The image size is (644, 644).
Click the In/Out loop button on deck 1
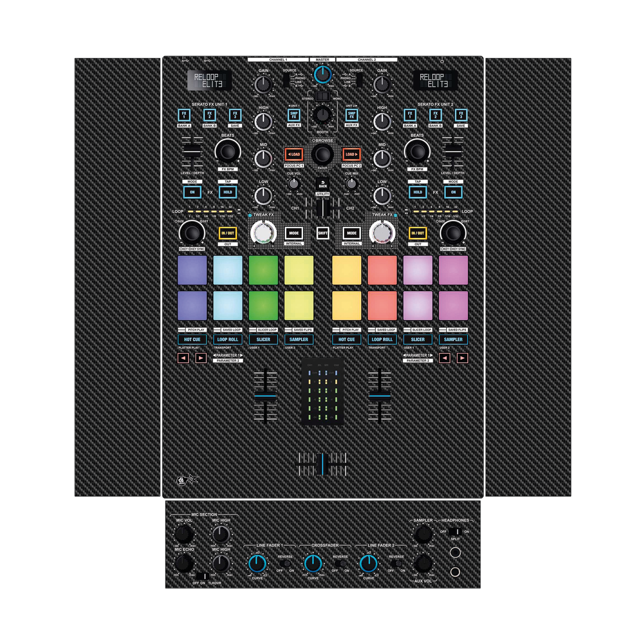click(228, 233)
